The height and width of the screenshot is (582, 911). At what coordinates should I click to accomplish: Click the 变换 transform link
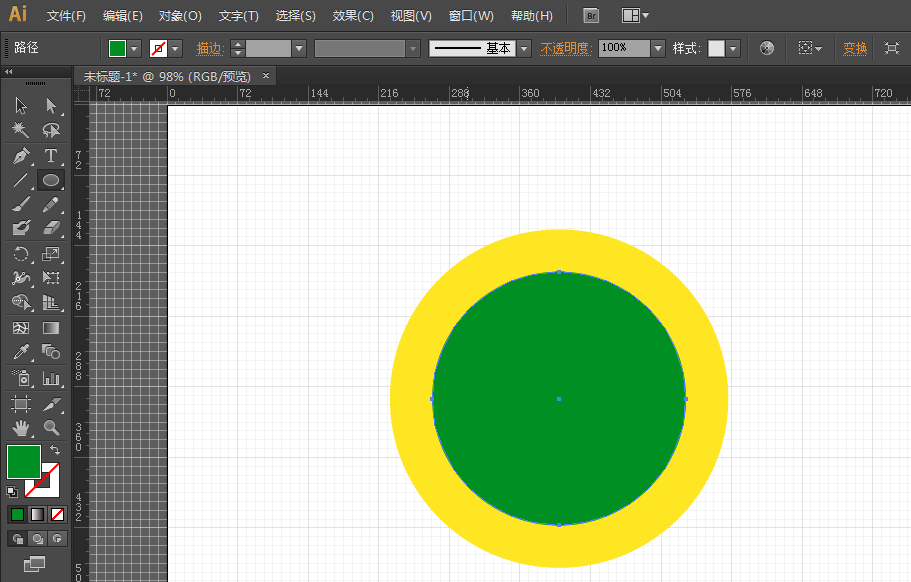855,48
